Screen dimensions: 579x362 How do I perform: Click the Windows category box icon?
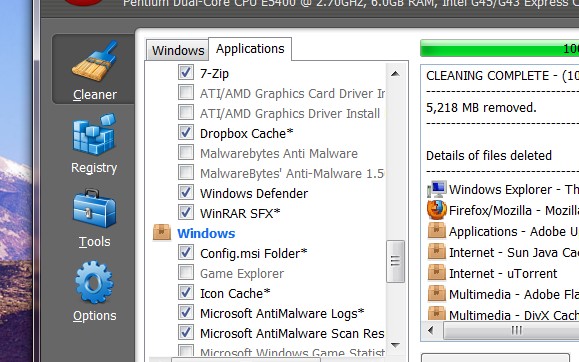tap(162, 233)
